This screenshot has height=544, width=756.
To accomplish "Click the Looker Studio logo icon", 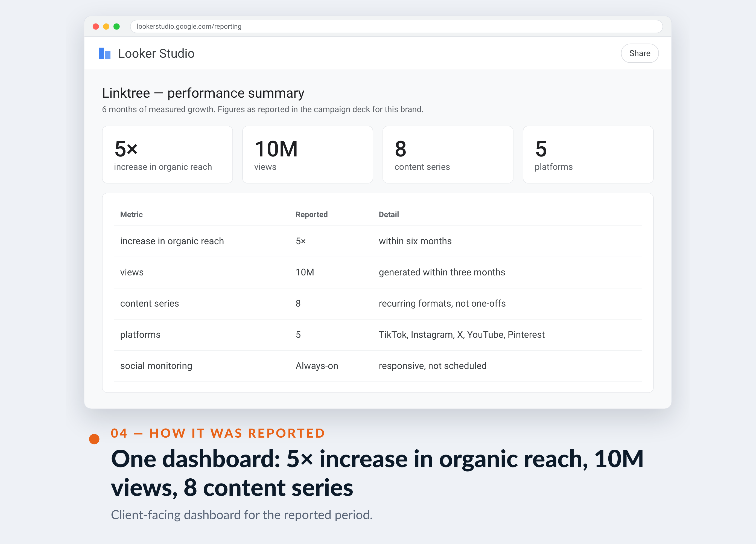I will (104, 53).
